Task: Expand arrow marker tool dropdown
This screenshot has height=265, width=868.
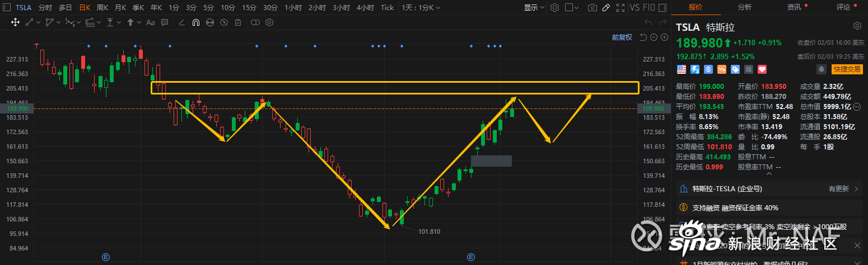Action: 138,22
